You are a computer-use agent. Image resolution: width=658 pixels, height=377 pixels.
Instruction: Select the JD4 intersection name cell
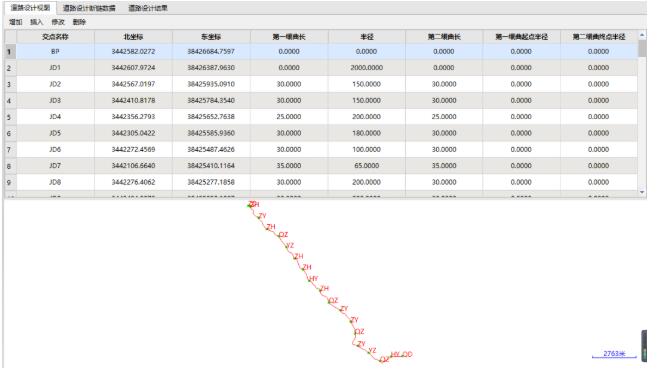click(55, 117)
